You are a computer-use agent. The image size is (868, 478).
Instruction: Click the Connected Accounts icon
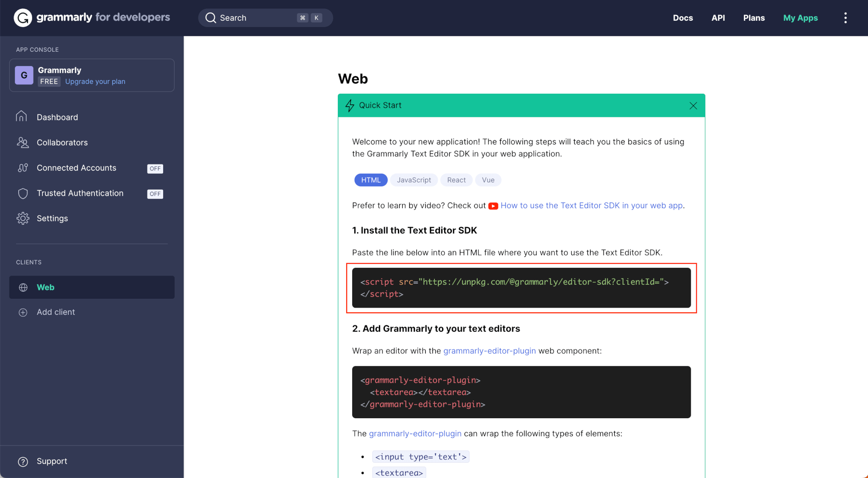click(23, 168)
